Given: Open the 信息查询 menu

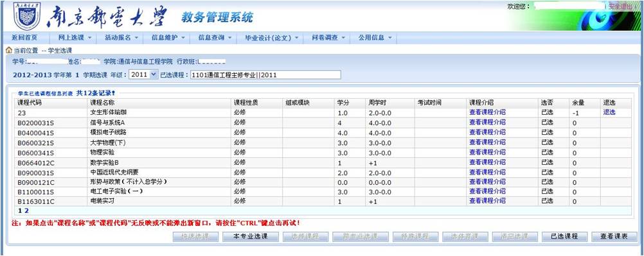Looking at the screenshot, I should [x=215, y=37].
